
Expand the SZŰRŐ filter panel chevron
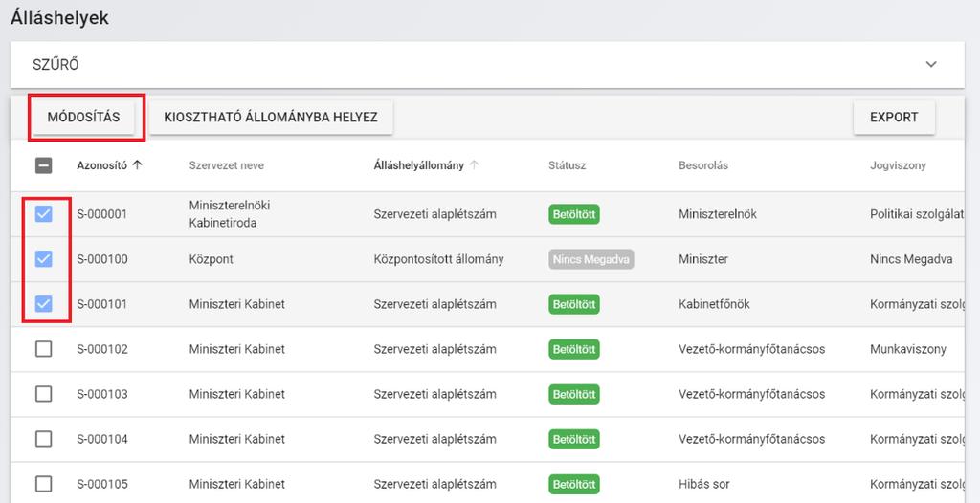(x=931, y=64)
